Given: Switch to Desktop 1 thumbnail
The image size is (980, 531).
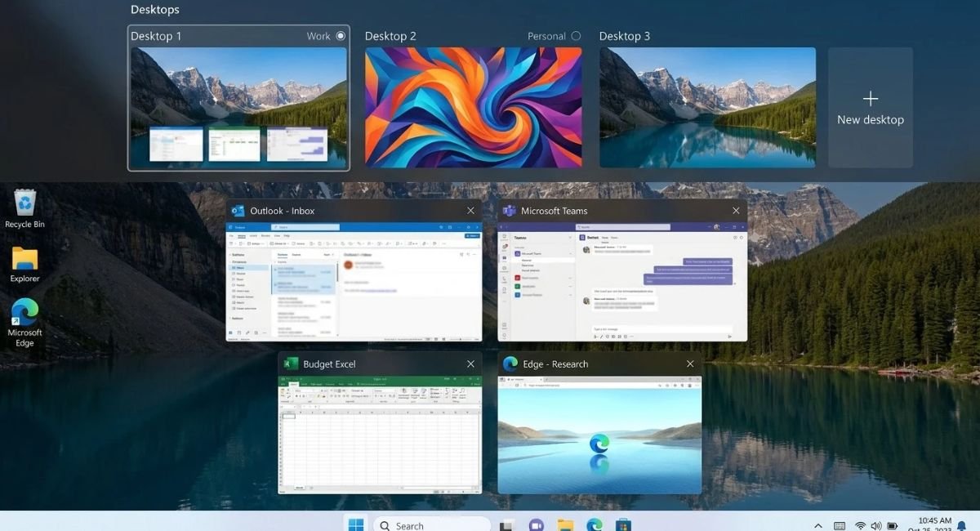Looking at the screenshot, I should click(x=238, y=107).
